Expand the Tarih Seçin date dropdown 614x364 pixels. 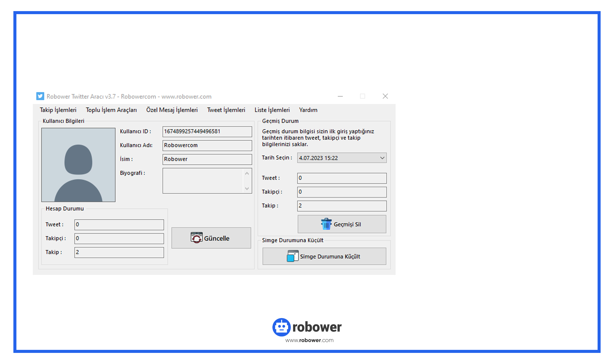pos(382,158)
